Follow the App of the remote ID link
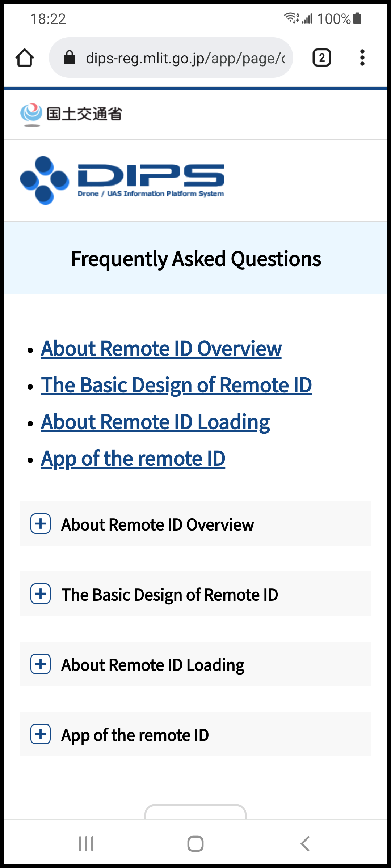Viewport: 391px width, 868px height. coord(133,459)
